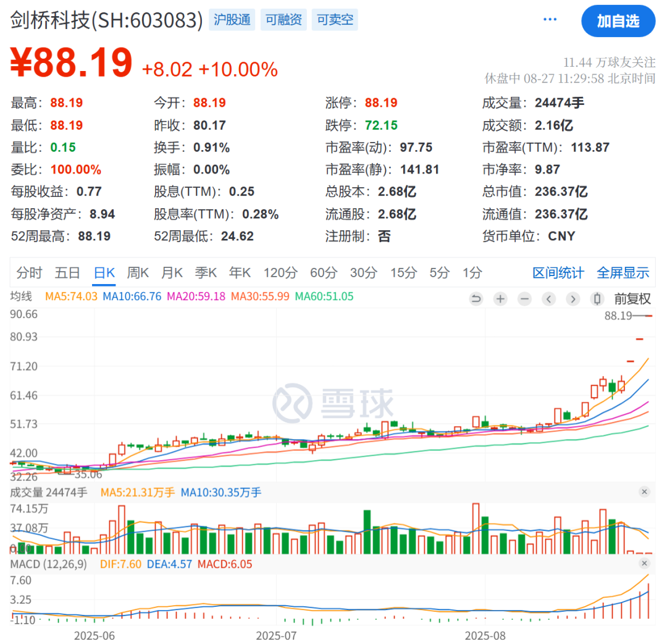Close the 成交量 volume indicator panel

[644, 492]
